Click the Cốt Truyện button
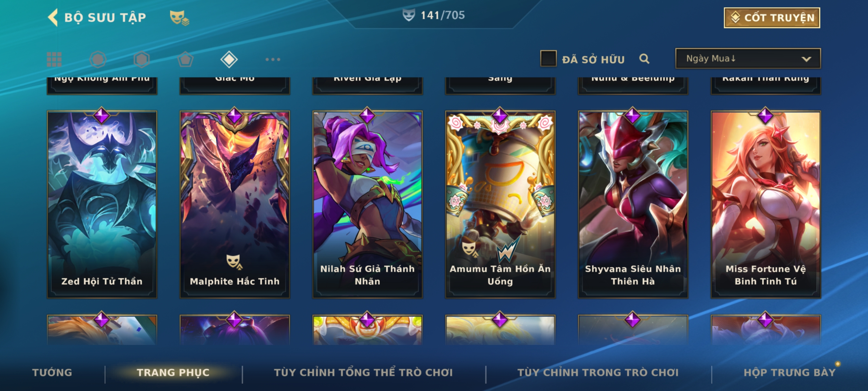This screenshot has width=868, height=391. [x=772, y=18]
